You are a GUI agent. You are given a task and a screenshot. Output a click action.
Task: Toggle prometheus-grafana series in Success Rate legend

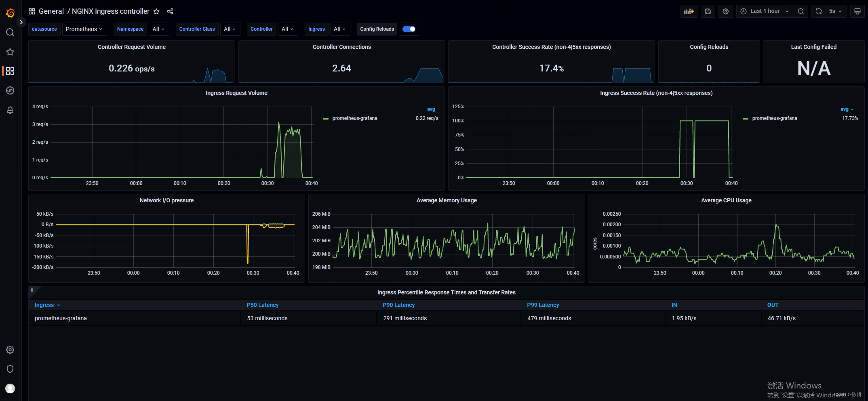click(x=775, y=118)
